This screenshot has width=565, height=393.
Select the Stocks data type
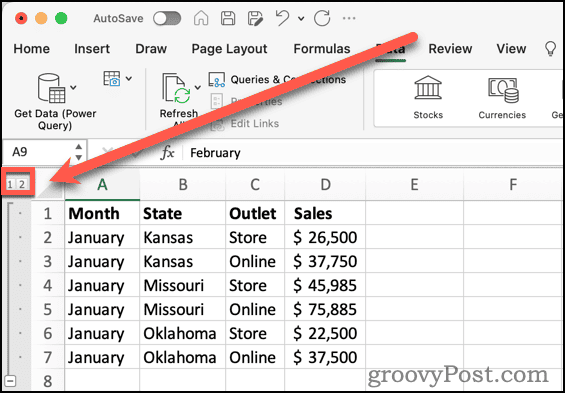tap(428, 98)
